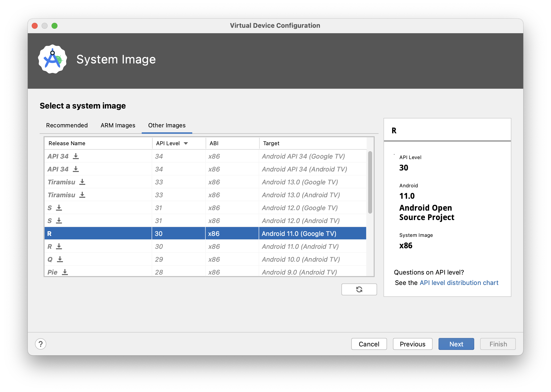Download Tiramisu Google TV system image

(x=82, y=182)
